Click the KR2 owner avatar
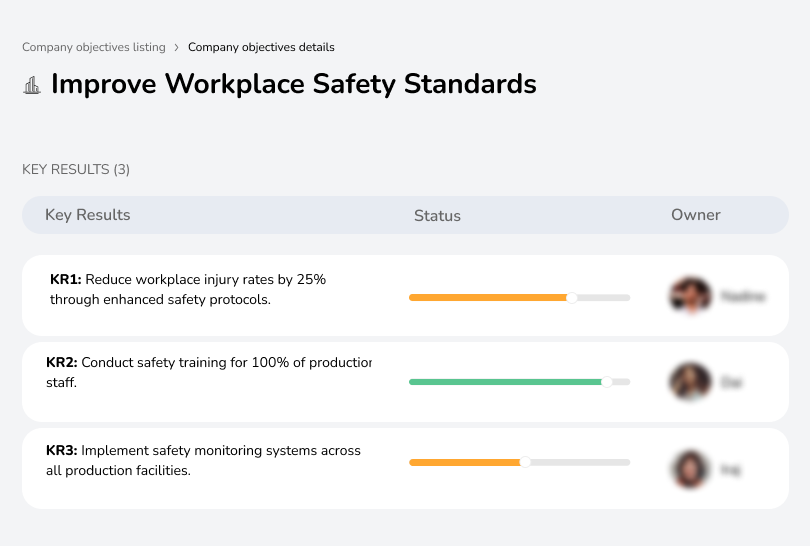 [691, 382]
